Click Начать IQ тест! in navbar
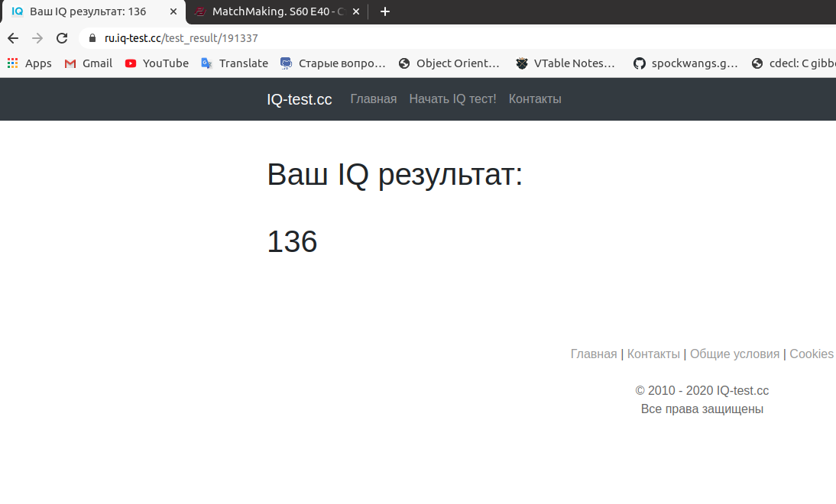The height and width of the screenshot is (504, 836). [x=452, y=99]
